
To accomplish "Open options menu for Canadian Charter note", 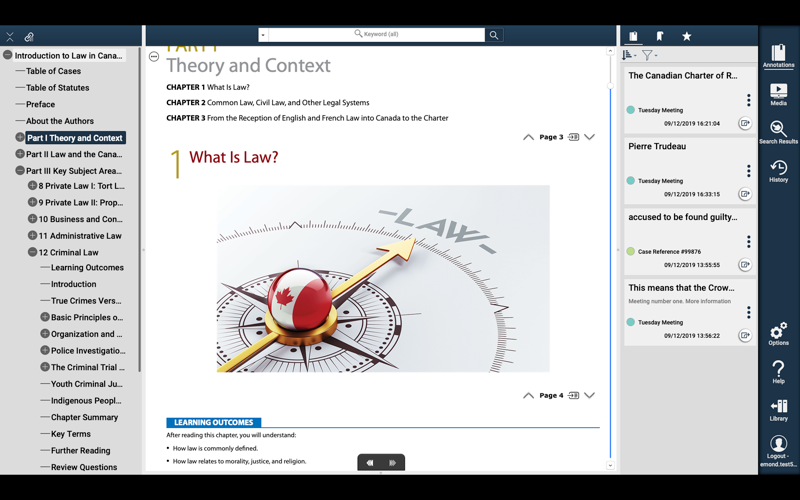I will coord(748,100).
